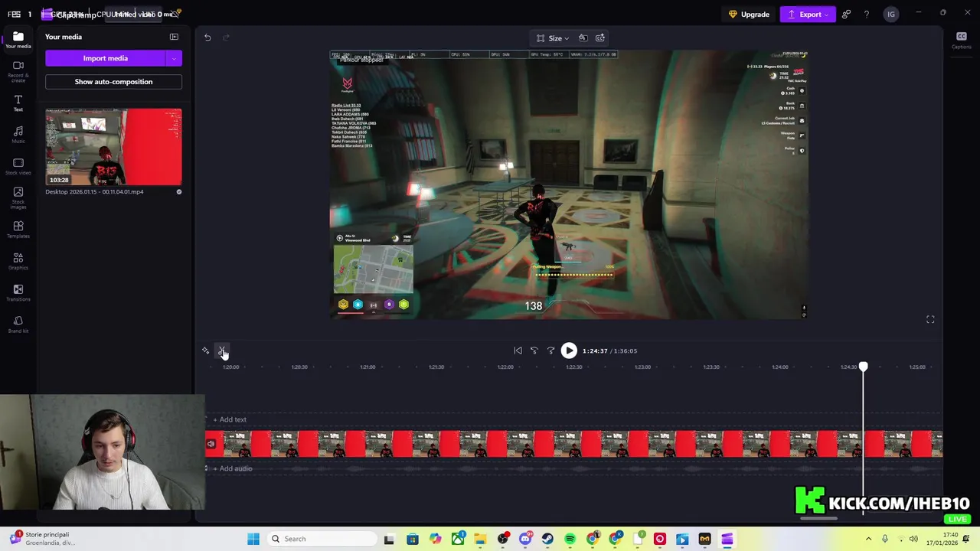This screenshot has height=551, width=980.
Task: Open the Your media sidebar tab
Action: (x=18, y=40)
